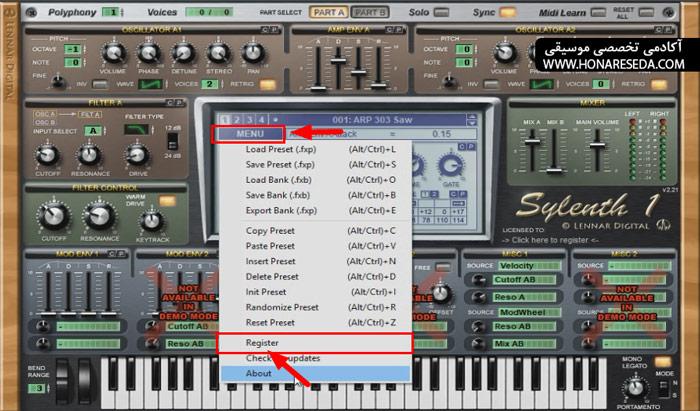Toggle Oscillator A1 Retrig switch
Screen dimensions: 700x411
coord(268,84)
